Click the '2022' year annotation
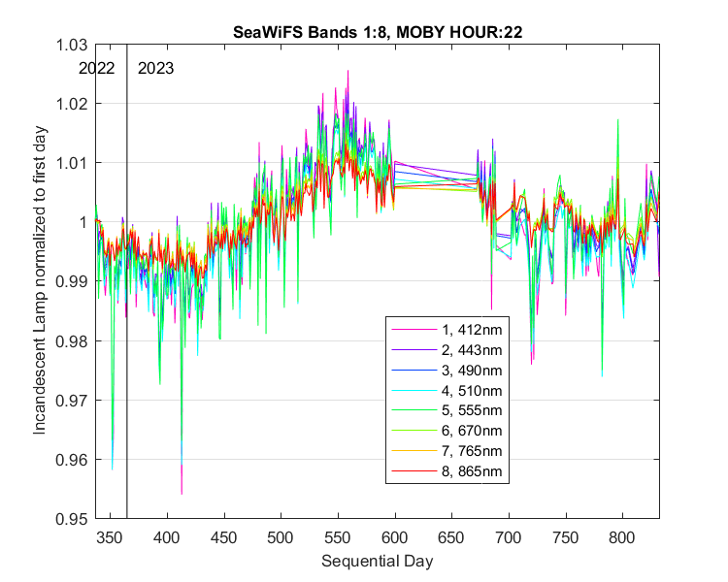Image resolution: width=728 pixels, height=582 pixels. [x=96, y=68]
